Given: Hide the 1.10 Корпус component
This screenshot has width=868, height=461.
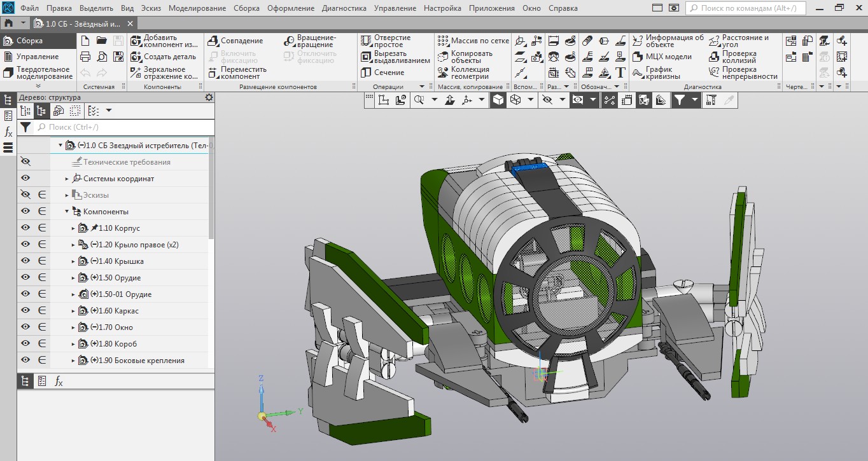Looking at the screenshot, I should [x=25, y=228].
